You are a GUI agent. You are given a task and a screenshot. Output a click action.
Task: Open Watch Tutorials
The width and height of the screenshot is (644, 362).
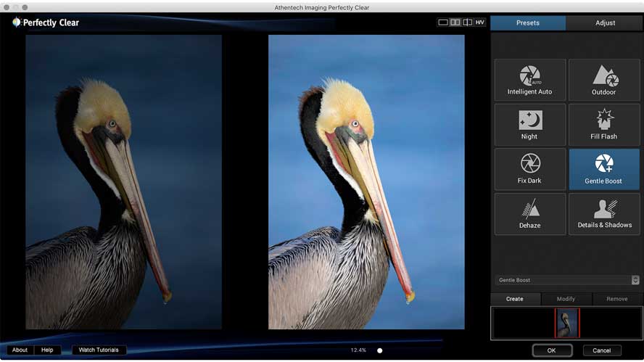[x=99, y=350]
